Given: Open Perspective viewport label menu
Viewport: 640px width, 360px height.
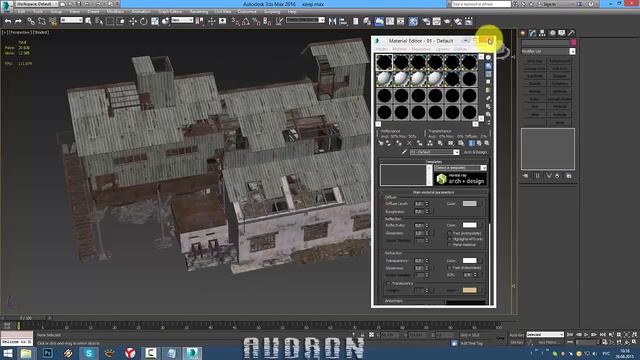Looking at the screenshot, I should [x=19, y=32].
